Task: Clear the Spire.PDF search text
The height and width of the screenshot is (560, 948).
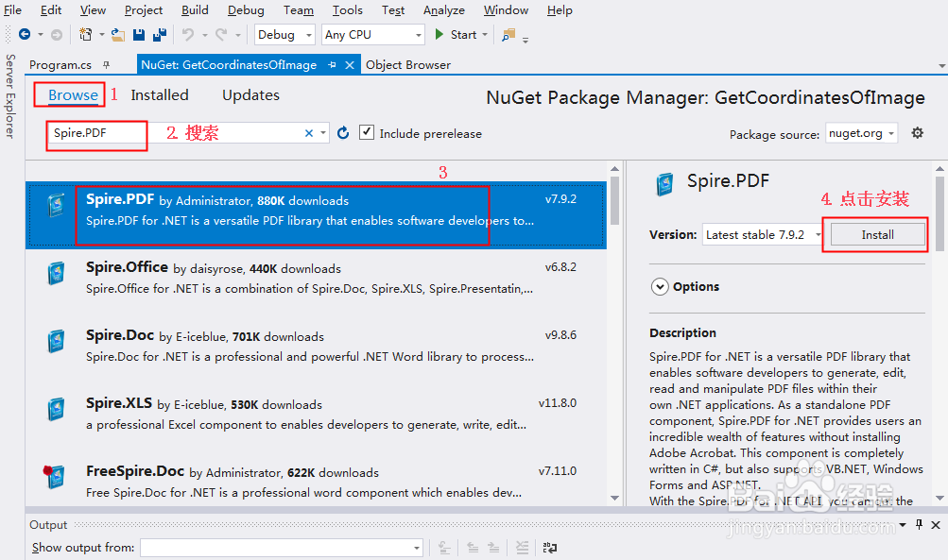Action: pyautogui.click(x=308, y=133)
